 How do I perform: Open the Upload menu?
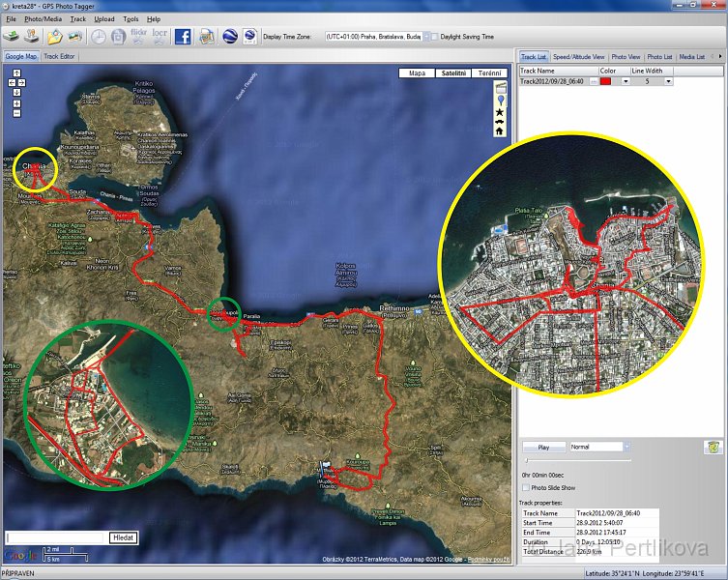pyautogui.click(x=104, y=19)
